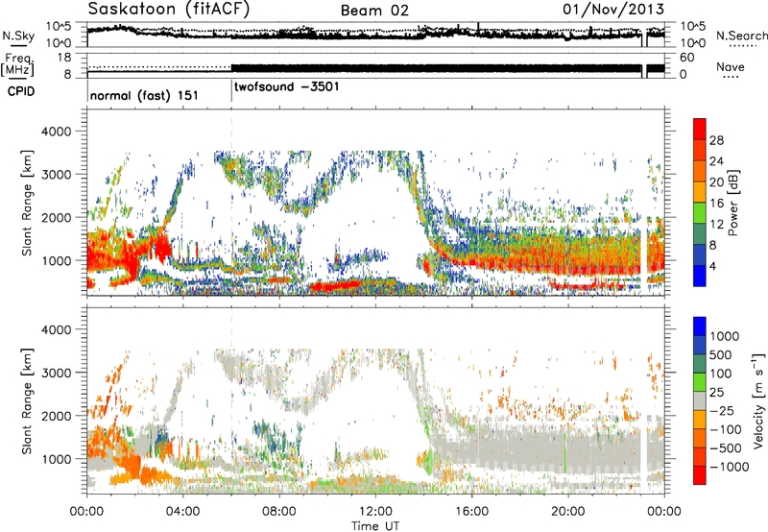Click the power colorbar's blue bottom segment
The height and width of the screenshot is (532, 768).
click(700, 276)
